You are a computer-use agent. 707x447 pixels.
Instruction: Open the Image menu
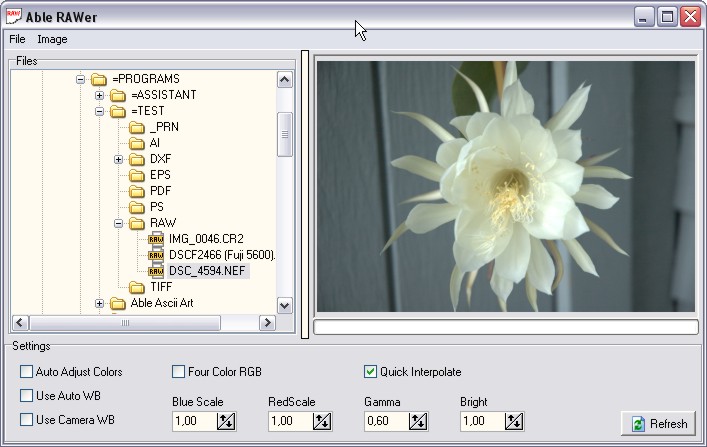52,39
